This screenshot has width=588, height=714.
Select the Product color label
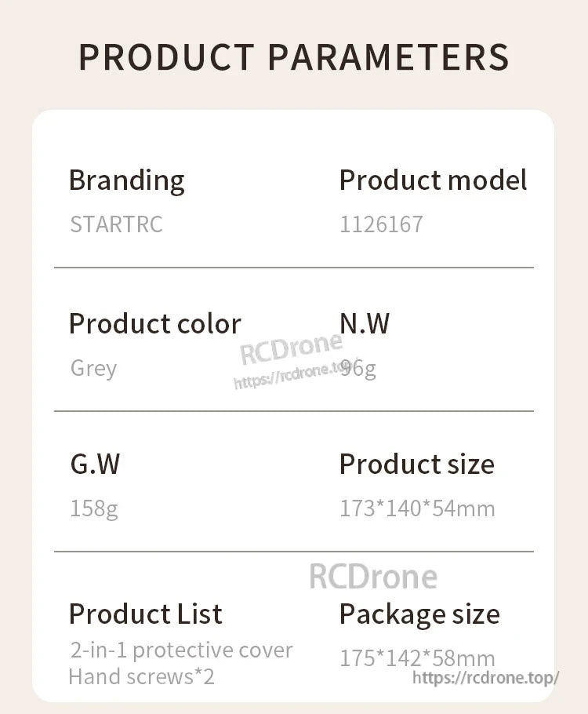pos(155,324)
